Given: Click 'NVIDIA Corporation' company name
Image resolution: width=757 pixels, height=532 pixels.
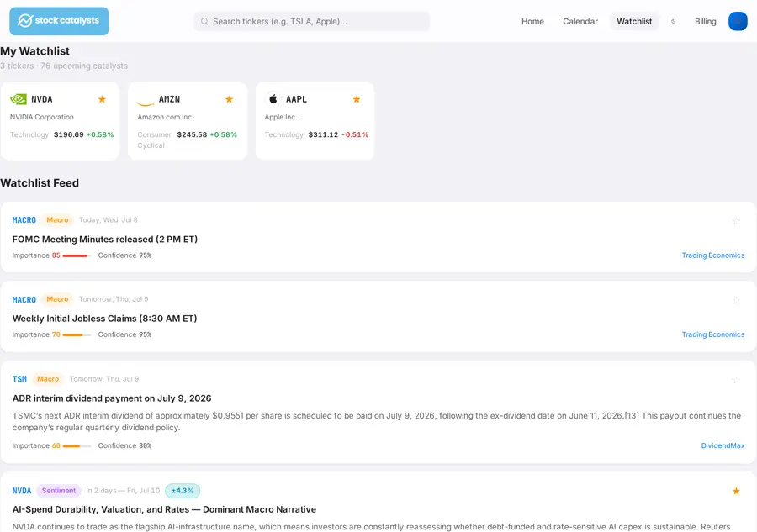Looking at the screenshot, I should coord(42,117).
